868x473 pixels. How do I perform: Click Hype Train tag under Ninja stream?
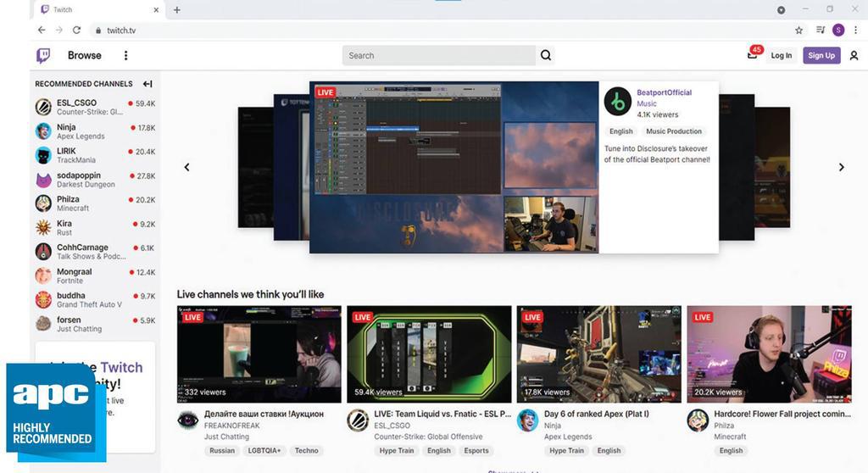[566, 451]
